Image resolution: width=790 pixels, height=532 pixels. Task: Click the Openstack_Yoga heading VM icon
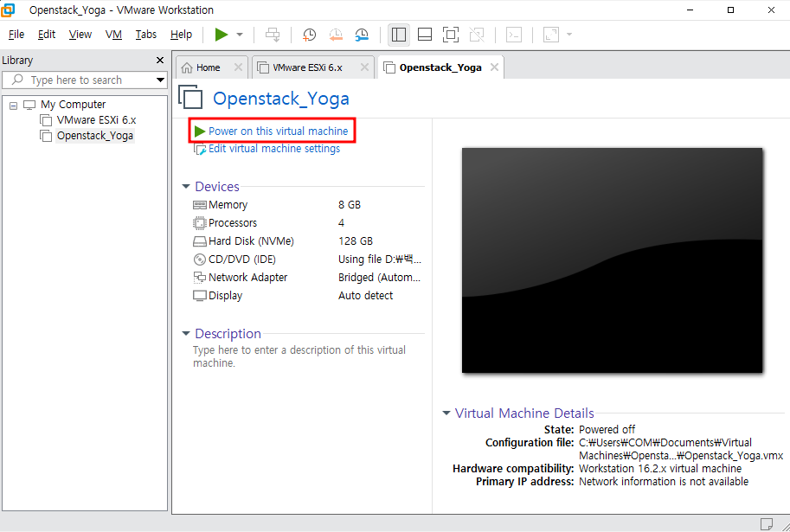[x=190, y=97]
